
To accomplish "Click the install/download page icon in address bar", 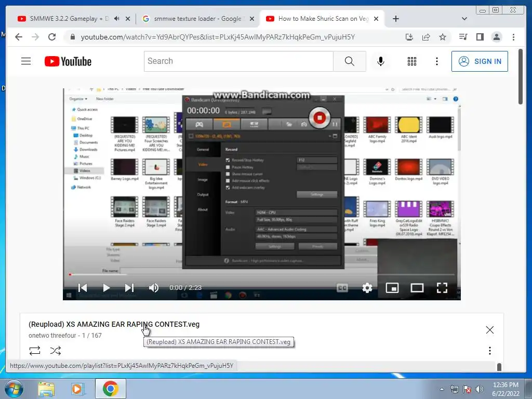I will coord(409,37).
